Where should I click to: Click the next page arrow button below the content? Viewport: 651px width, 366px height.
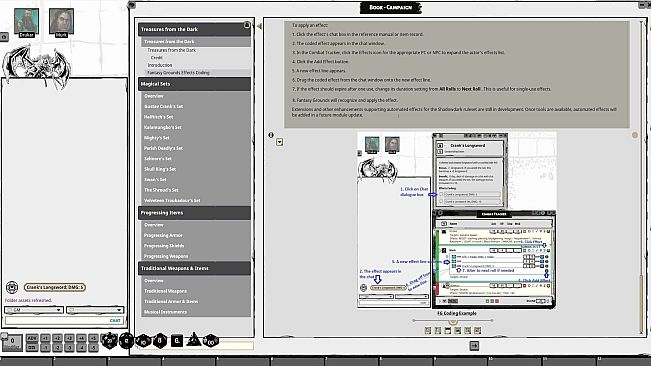point(474,346)
